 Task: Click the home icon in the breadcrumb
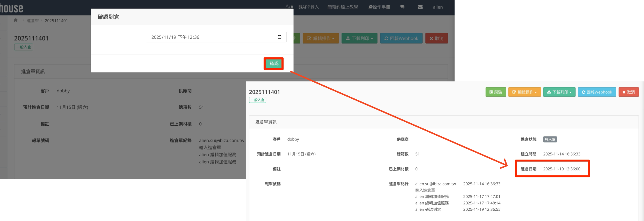(x=16, y=20)
